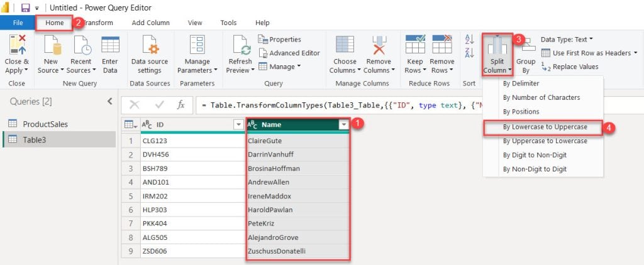
Task: Click the cell ZuschussDonatelli
Action: pyautogui.click(x=297, y=251)
